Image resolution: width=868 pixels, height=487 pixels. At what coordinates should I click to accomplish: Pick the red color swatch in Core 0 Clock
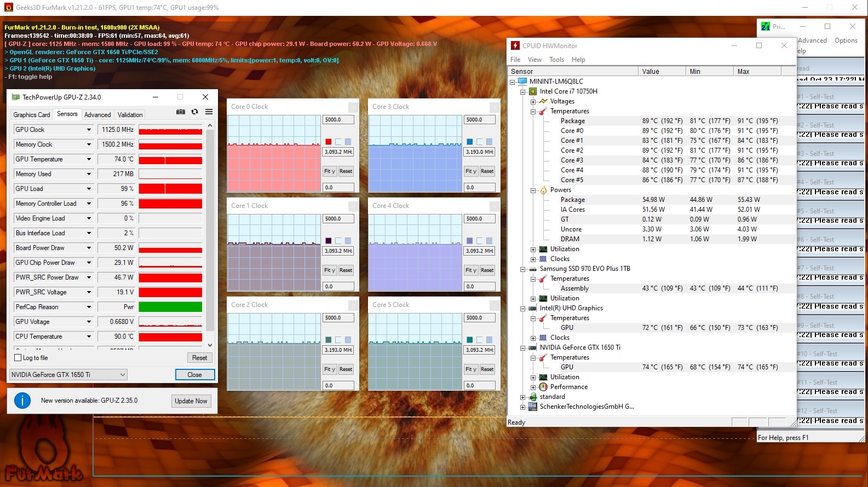(328, 142)
